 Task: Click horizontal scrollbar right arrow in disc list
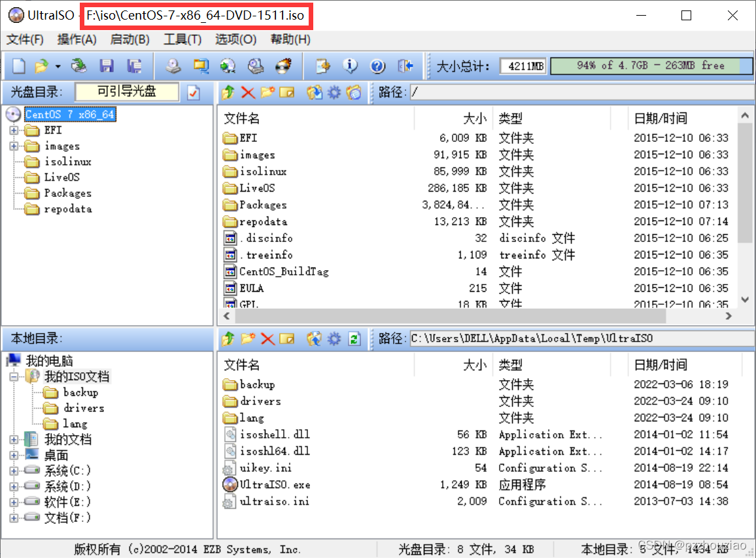tap(729, 316)
